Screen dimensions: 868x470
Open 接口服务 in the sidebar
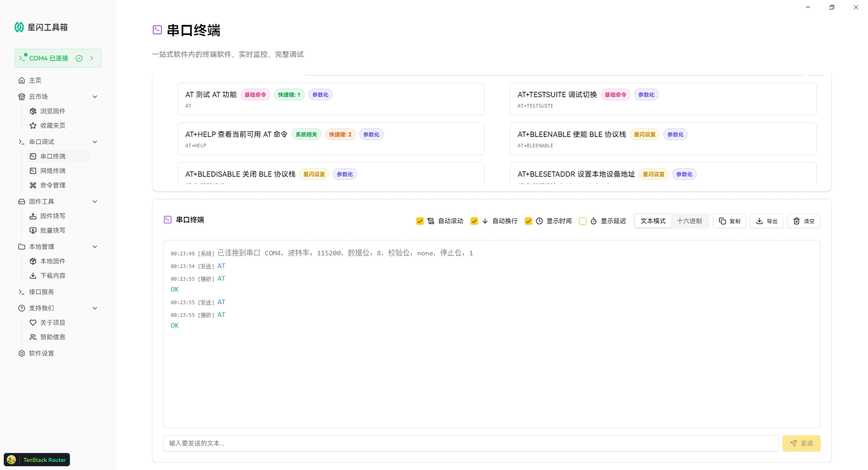(x=58, y=292)
